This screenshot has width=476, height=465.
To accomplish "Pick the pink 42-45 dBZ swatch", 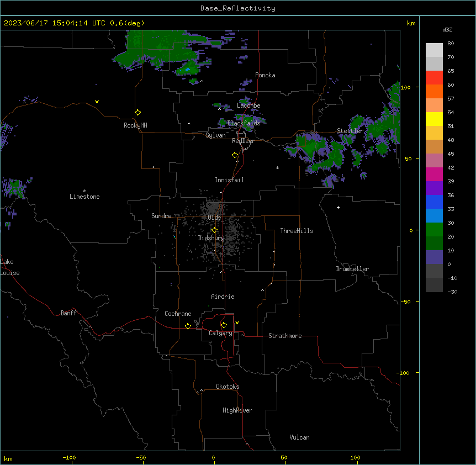I will (434, 160).
